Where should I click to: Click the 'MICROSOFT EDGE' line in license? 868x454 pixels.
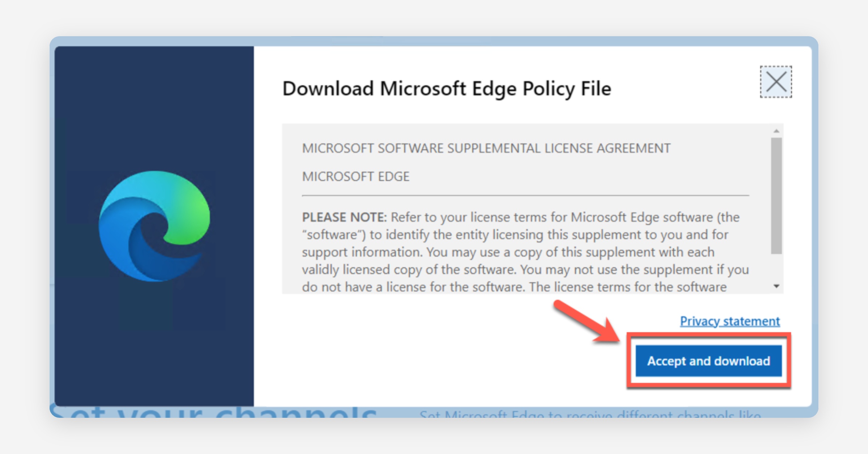[356, 177]
